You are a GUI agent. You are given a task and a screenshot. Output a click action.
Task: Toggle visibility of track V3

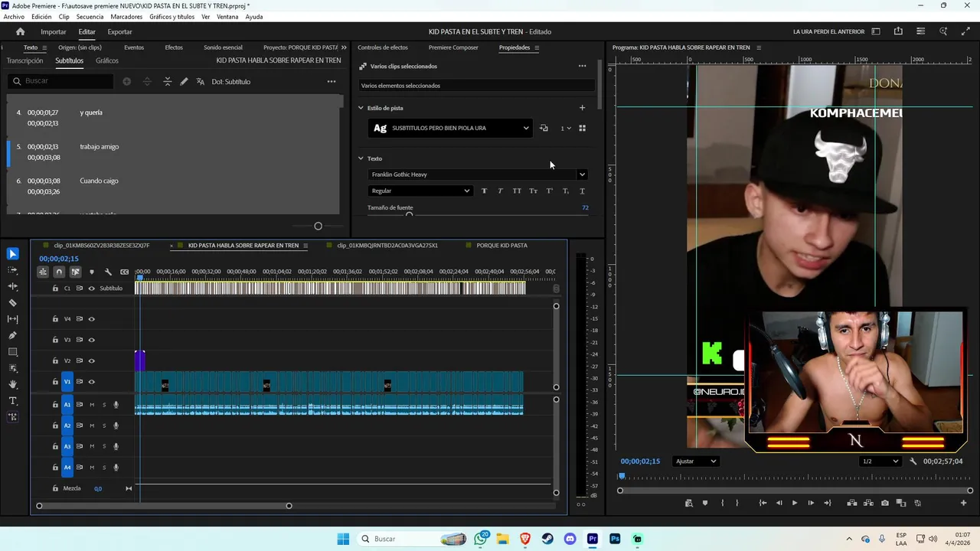[91, 340]
